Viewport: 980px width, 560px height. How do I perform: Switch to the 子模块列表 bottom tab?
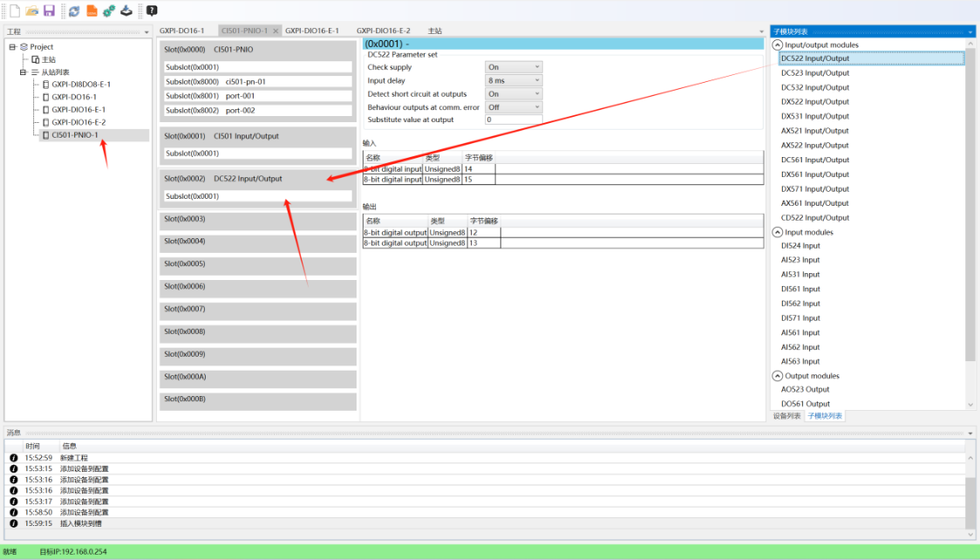click(825, 416)
